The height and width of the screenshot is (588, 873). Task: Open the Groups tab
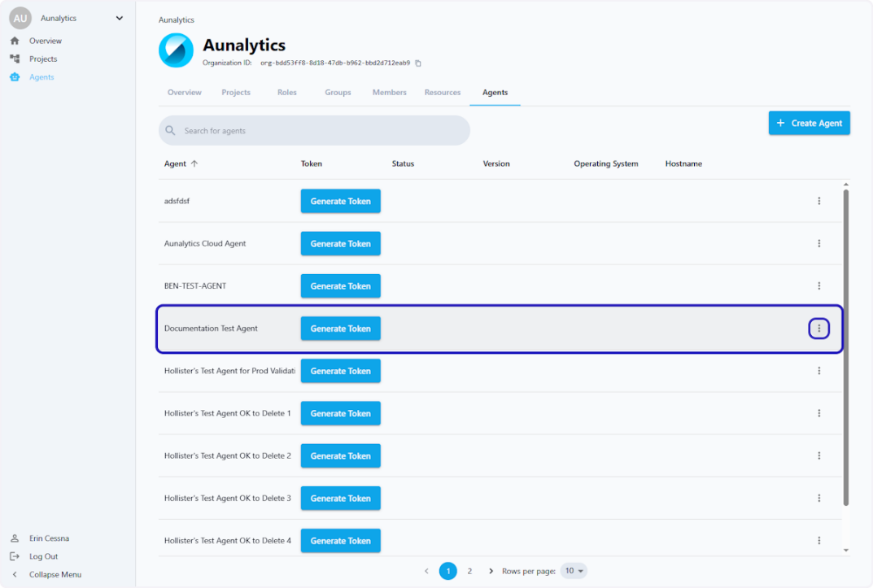pyautogui.click(x=338, y=93)
